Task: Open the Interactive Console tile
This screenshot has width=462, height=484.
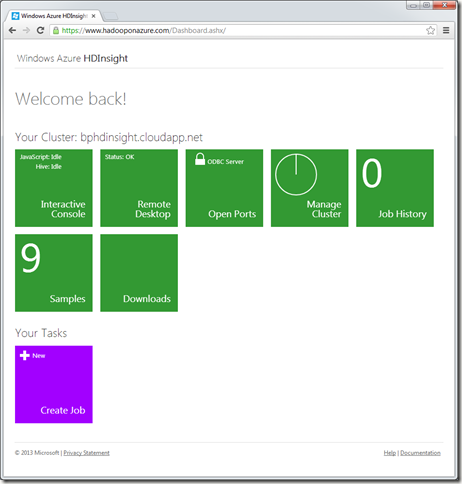Action: [x=54, y=188]
